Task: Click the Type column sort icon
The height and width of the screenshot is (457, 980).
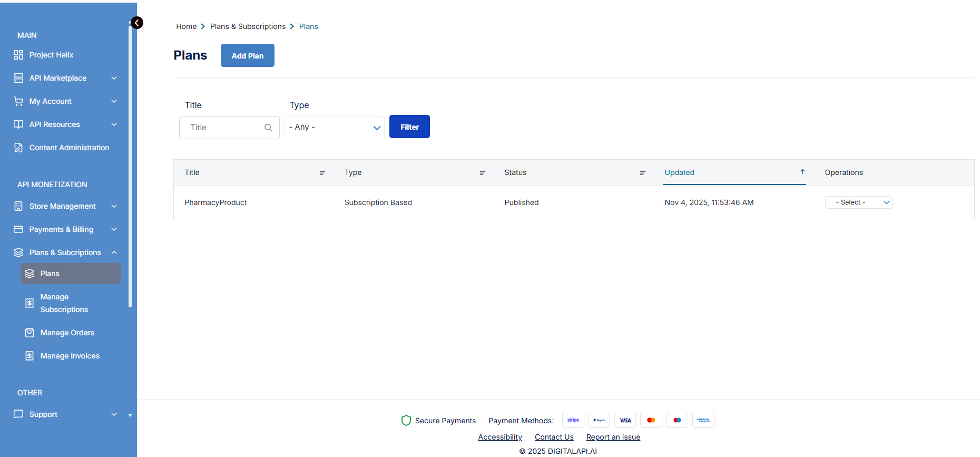Action: (482, 173)
